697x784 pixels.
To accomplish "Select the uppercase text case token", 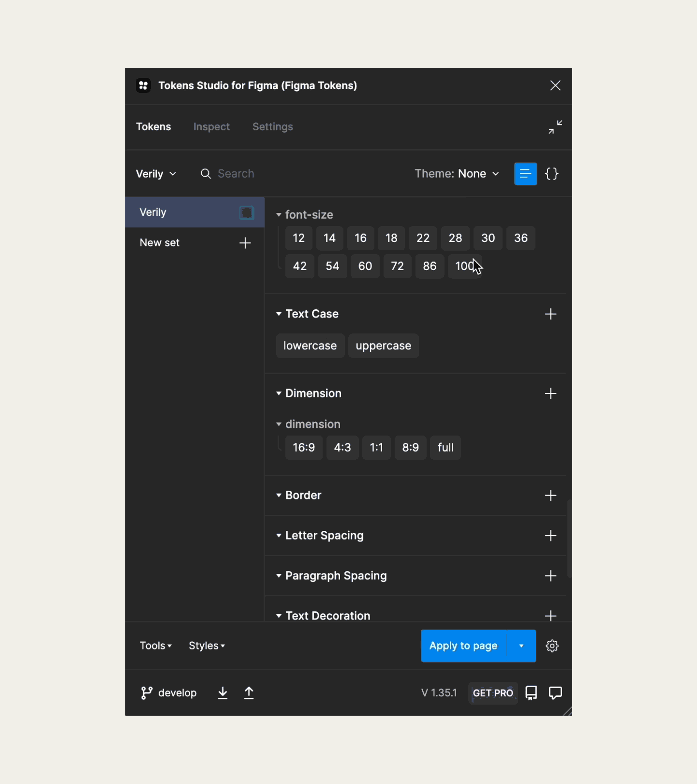I will pos(384,346).
